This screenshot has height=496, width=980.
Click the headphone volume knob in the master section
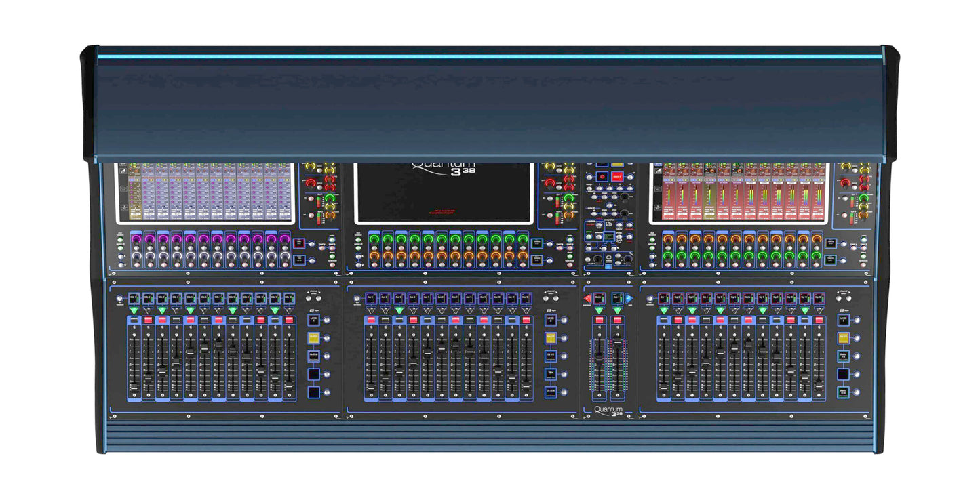point(627,260)
